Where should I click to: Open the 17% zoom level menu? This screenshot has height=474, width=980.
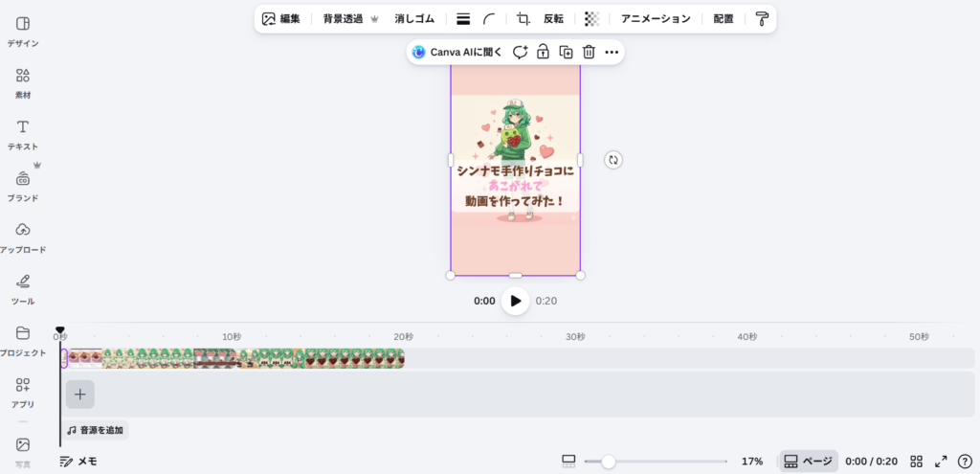tap(752, 462)
